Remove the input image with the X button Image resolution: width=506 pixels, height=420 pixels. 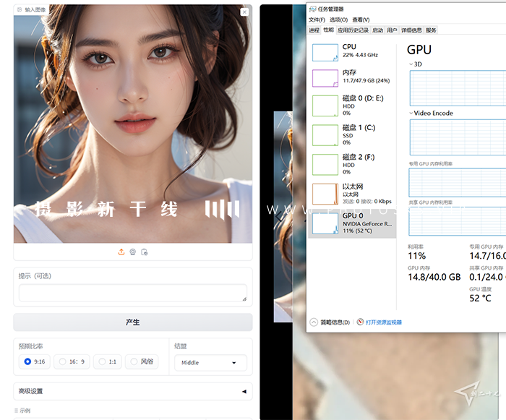244,12
